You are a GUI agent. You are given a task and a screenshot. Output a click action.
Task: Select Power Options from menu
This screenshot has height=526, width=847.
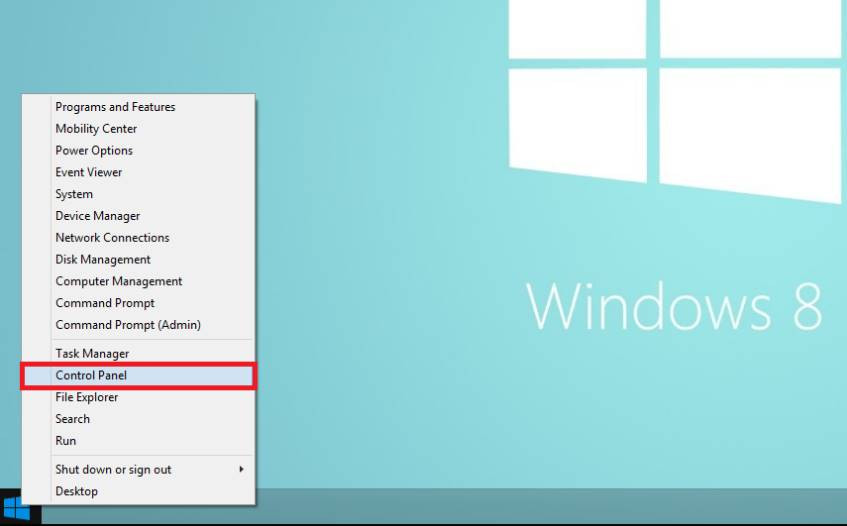click(x=138, y=151)
